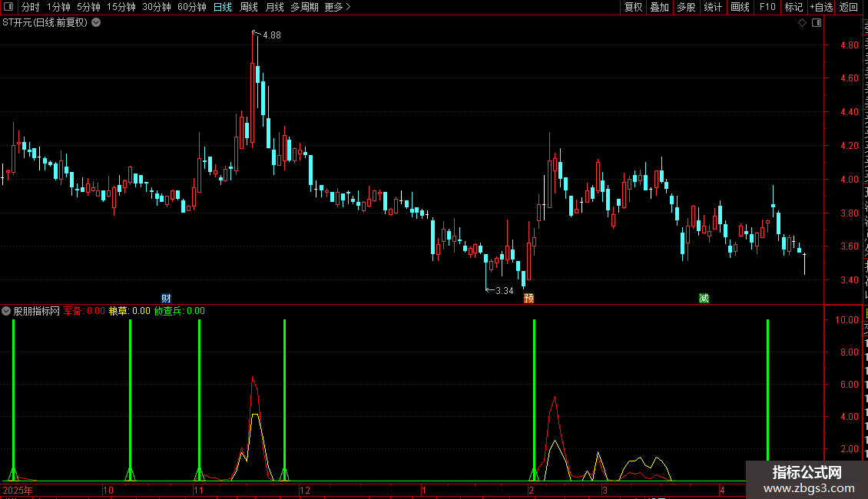868x499 pixels.
Task: Open the 画线 drawing tools
Action: pyautogui.click(x=740, y=7)
